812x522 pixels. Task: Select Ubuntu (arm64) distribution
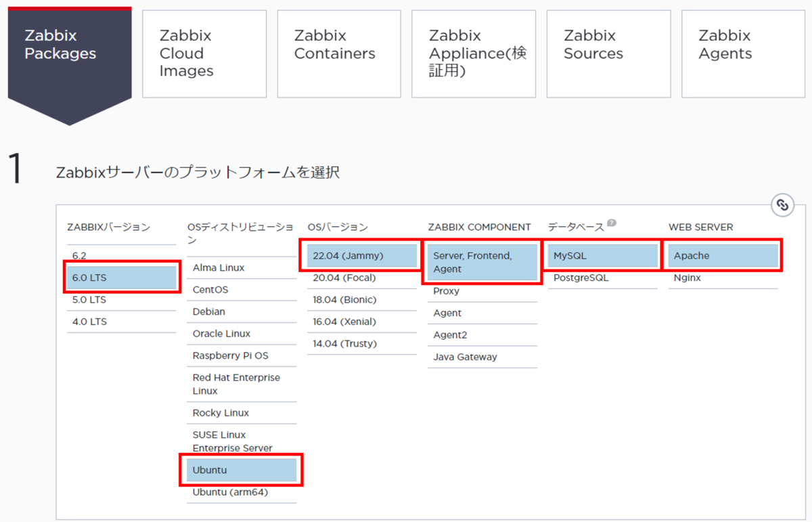click(242, 492)
